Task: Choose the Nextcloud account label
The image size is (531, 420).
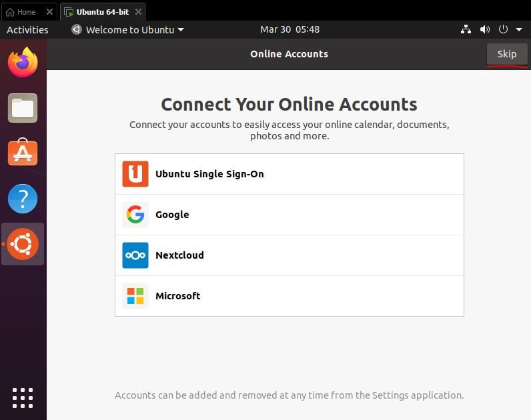Action: [x=179, y=255]
